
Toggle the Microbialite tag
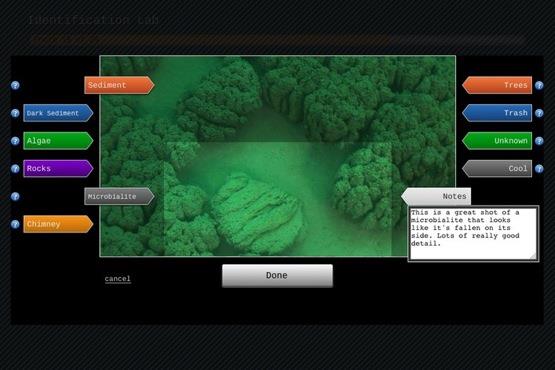coord(119,197)
